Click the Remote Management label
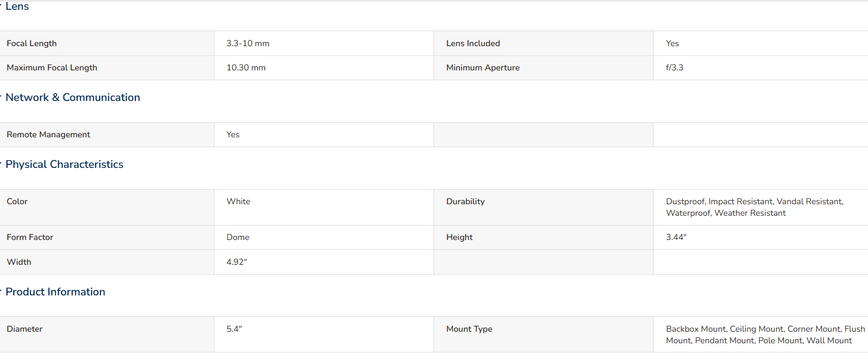Viewport: 868px width, 360px height. (48, 134)
